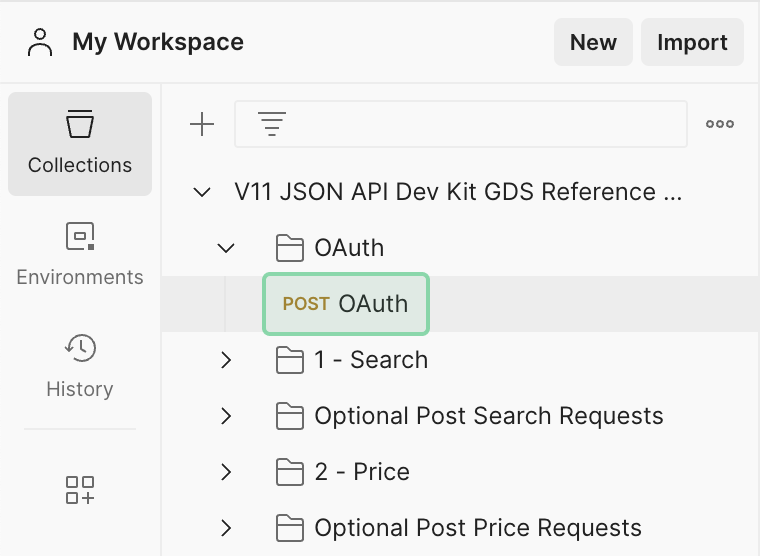The height and width of the screenshot is (556, 760).
Task: Create new collection with plus icon
Action: [x=202, y=125]
